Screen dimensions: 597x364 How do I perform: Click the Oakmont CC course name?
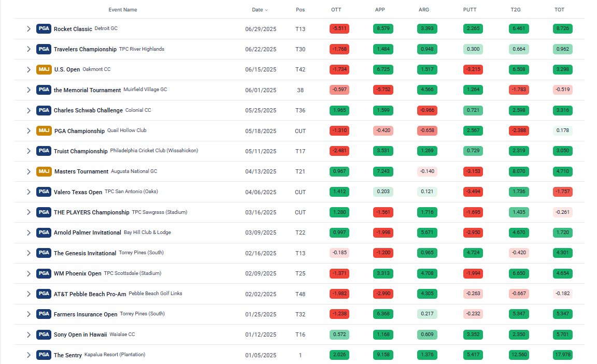97,69
